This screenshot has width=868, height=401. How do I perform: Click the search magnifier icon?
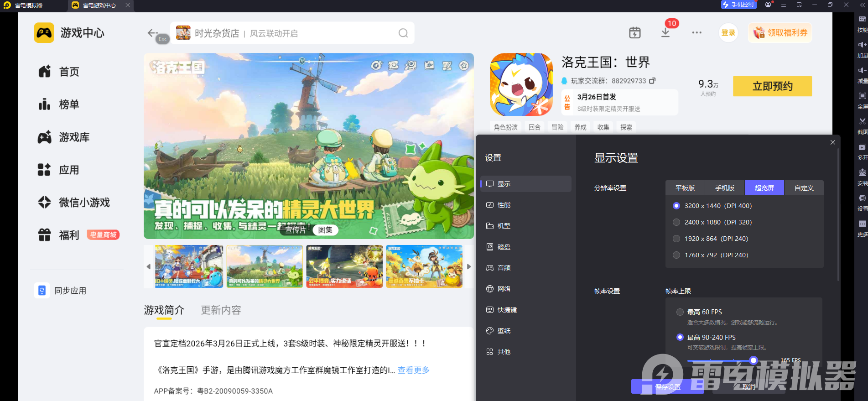click(x=403, y=33)
